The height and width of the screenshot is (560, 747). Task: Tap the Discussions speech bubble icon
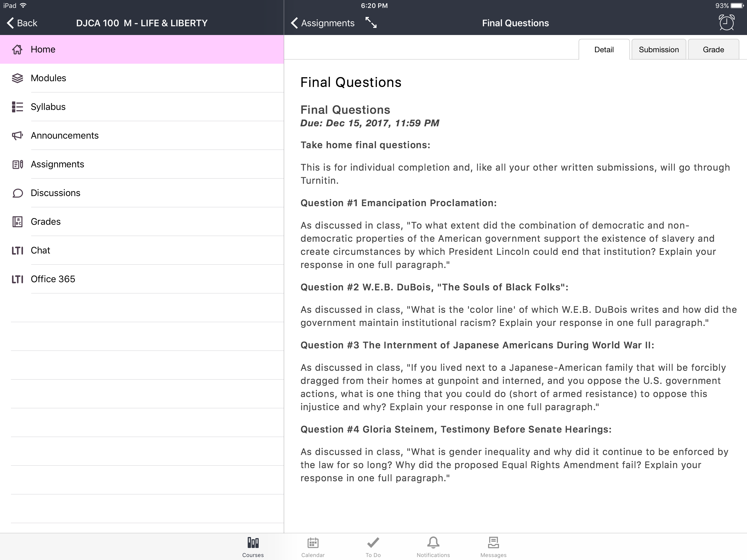click(17, 193)
